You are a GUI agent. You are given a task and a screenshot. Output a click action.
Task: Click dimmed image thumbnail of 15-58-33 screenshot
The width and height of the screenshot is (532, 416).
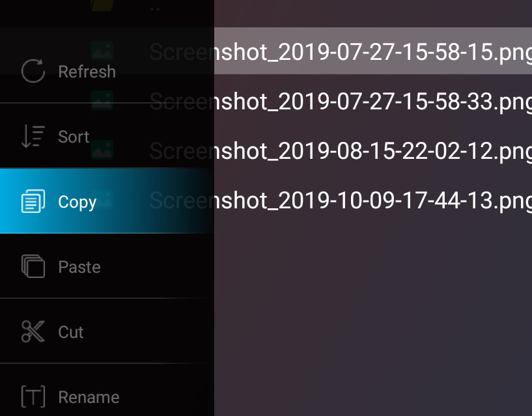(x=102, y=101)
